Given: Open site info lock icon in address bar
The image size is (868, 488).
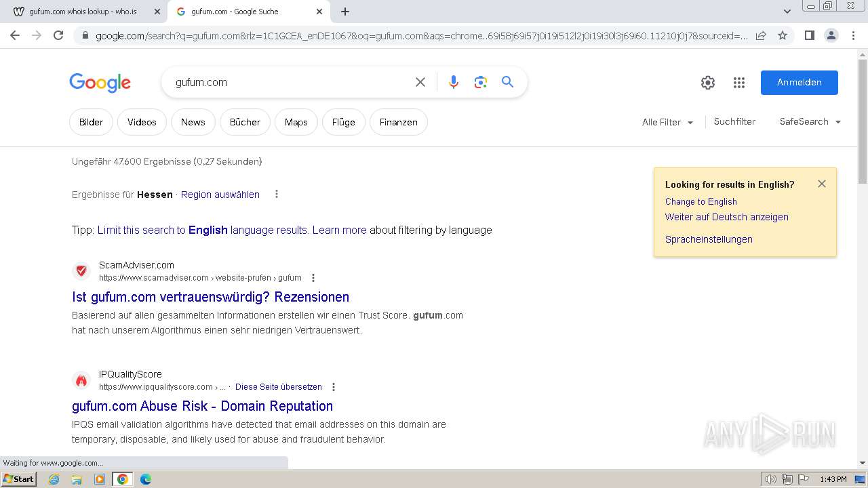Looking at the screenshot, I should 85,36.
